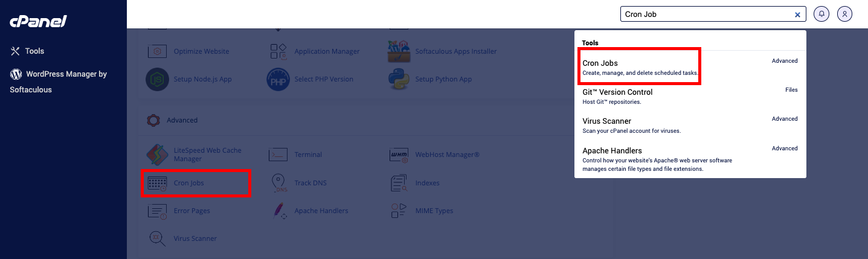Screen dimensions: 868x259
Task: Open Select PHP Version icon
Action: pos(278,79)
